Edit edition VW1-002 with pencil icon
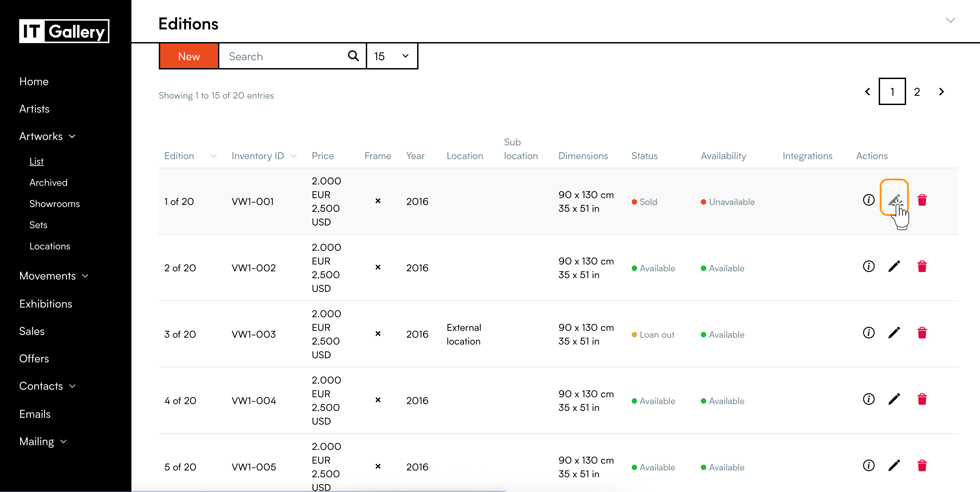980x492 pixels. 894,266
